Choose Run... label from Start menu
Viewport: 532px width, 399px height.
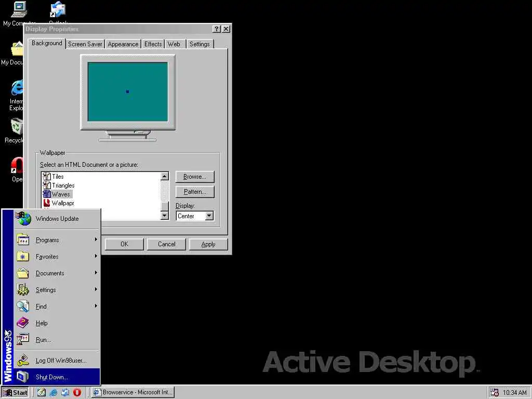[43, 340]
